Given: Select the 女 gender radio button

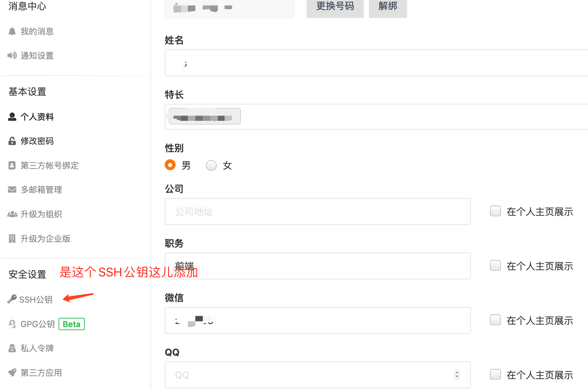Looking at the screenshot, I should point(211,165).
